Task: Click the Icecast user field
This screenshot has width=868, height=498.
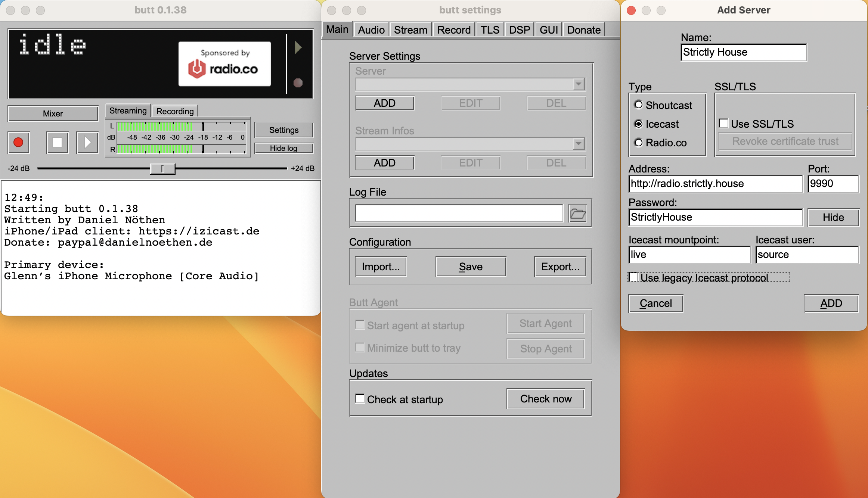Action: 807,255
